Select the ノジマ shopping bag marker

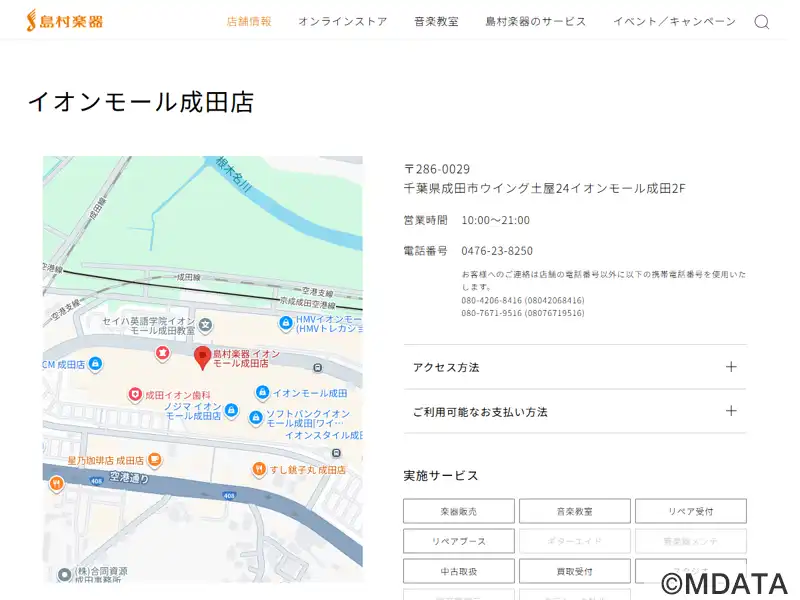click(231, 410)
